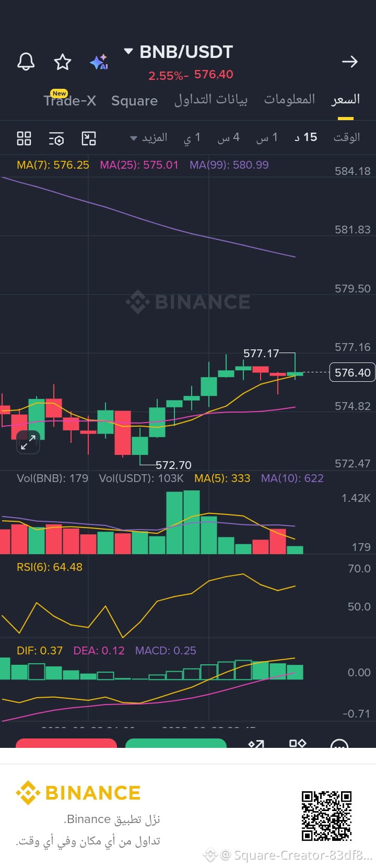Select the السعر tab

pos(346,99)
